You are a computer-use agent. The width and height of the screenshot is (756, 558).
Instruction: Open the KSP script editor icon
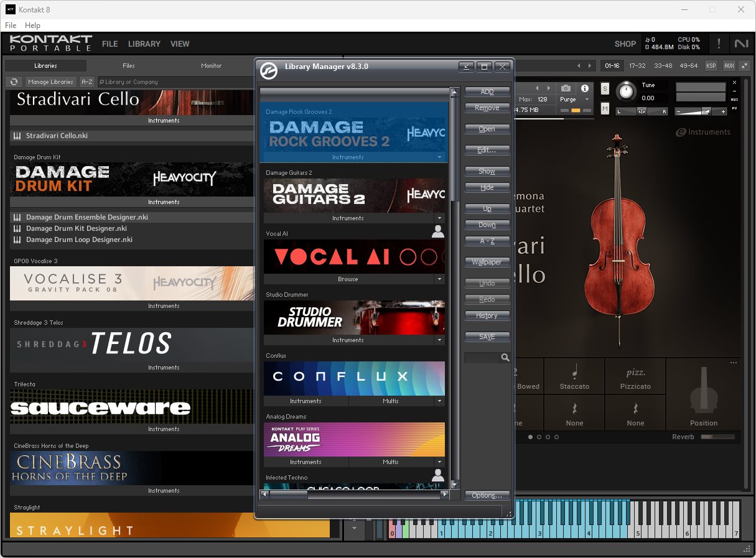(711, 65)
